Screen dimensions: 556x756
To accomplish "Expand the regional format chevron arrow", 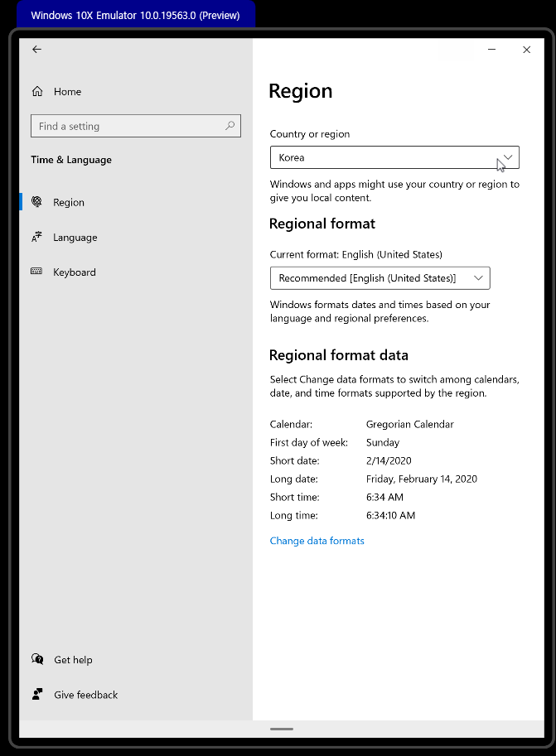I will click(478, 277).
